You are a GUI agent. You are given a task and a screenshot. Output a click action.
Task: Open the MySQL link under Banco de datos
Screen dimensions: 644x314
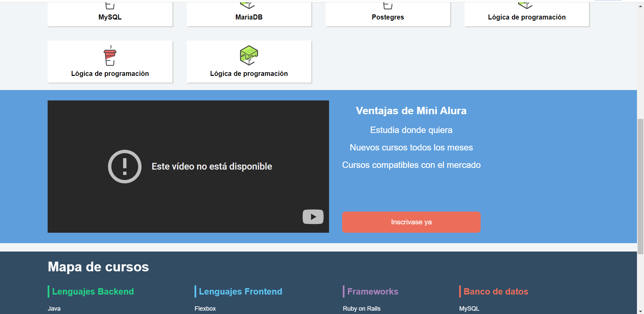point(469,309)
